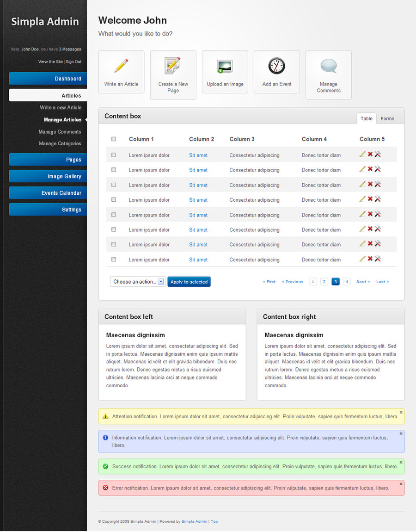Click the green check icon in Success notification
This screenshot has width=416, height=532.
105,466
